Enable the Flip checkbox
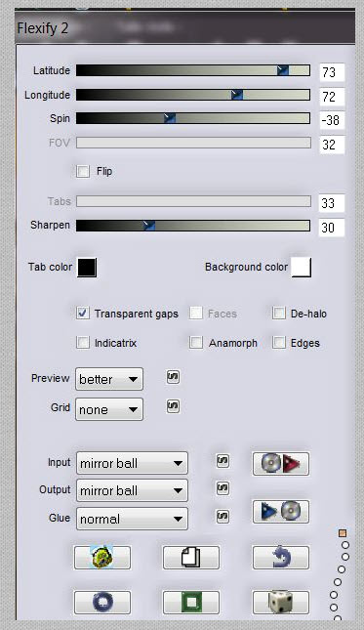The width and height of the screenshot is (364, 630). [x=83, y=171]
